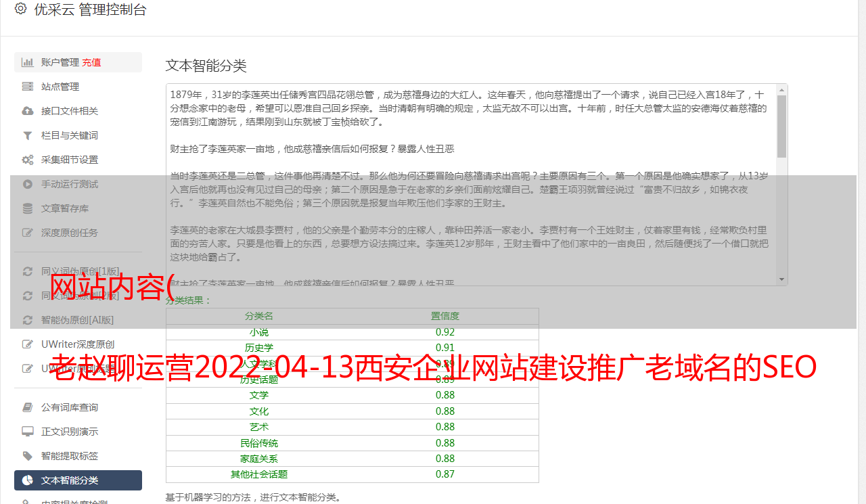Click the edit icon for 深度原创任务
Viewport: 866px width, 504px height.
28,233
